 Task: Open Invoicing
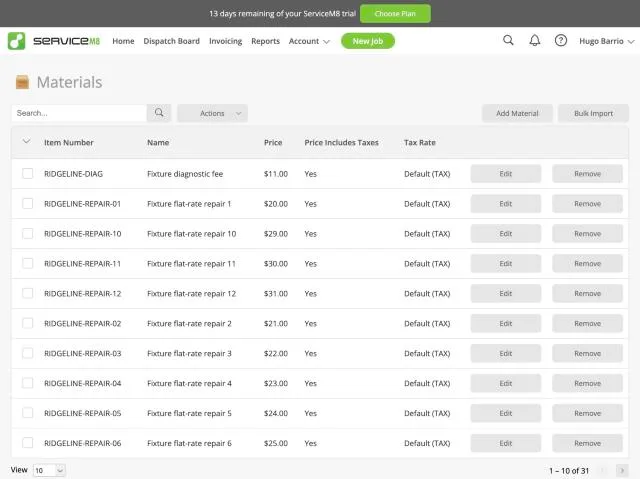click(x=225, y=41)
